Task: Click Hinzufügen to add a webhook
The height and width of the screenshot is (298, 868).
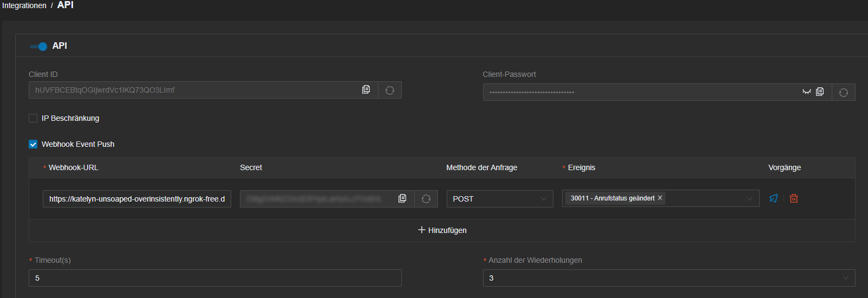Action: click(442, 230)
